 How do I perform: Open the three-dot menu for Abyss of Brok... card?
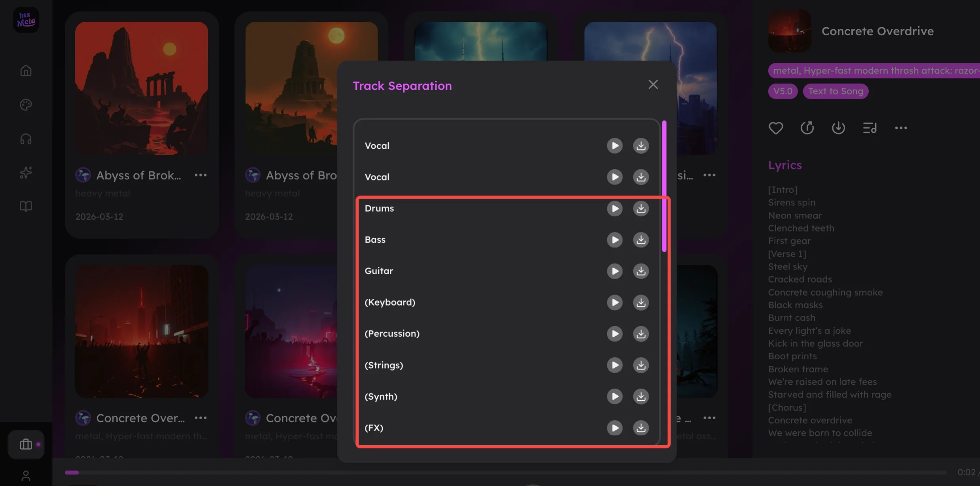point(201,175)
